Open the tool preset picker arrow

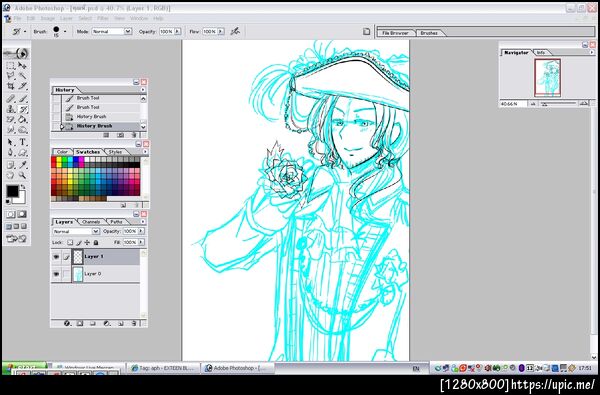coord(25,31)
